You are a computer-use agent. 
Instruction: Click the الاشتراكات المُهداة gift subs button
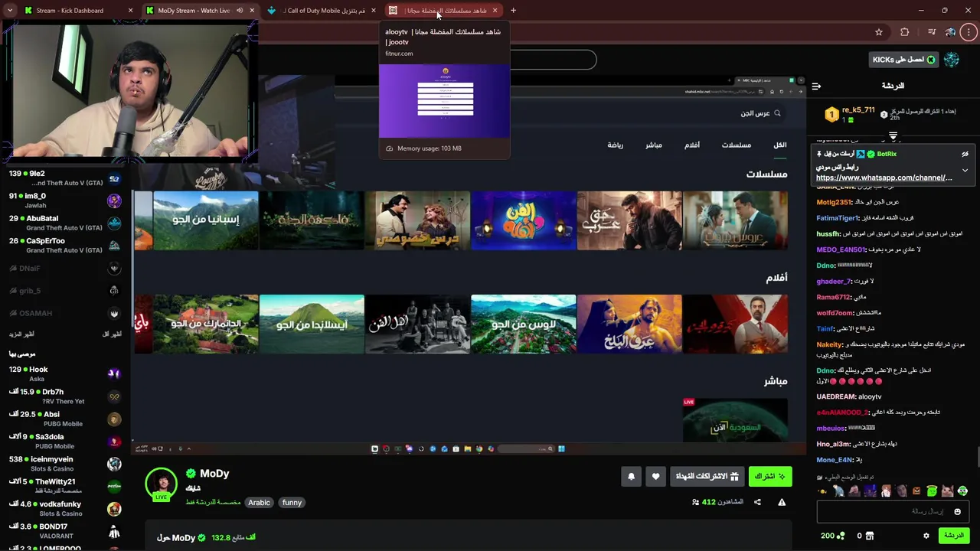(707, 476)
